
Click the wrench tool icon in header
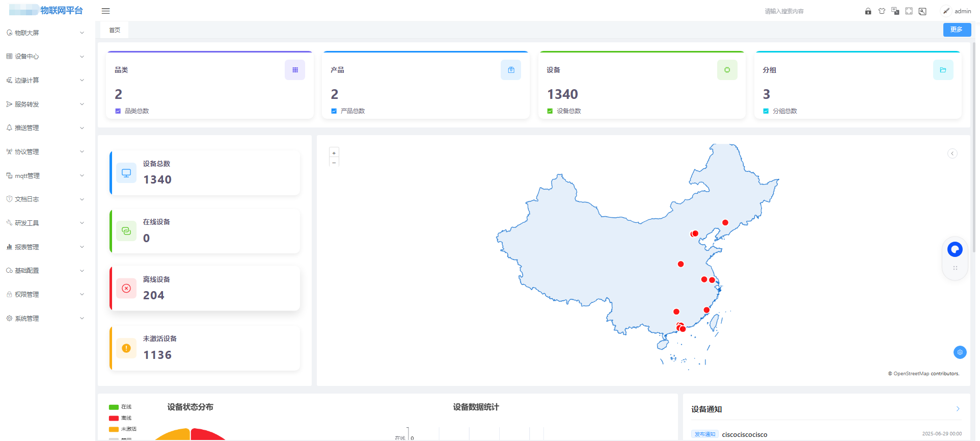(x=922, y=11)
